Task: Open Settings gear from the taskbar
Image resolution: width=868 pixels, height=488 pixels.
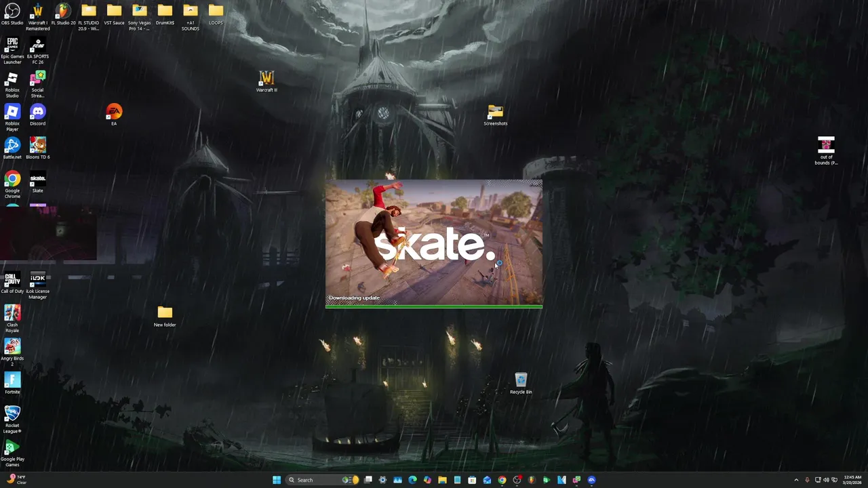Action: click(382, 480)
